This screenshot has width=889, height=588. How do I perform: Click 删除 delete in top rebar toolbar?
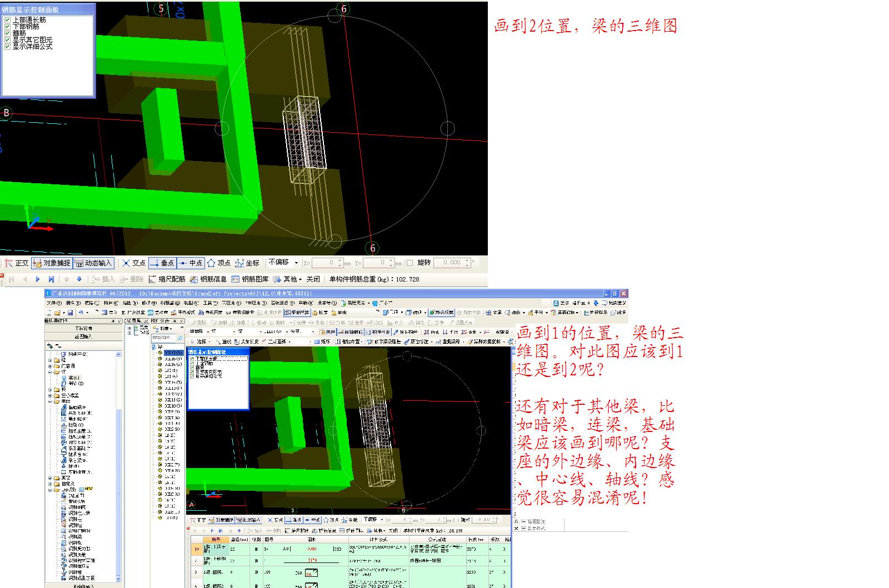(131, 279)
